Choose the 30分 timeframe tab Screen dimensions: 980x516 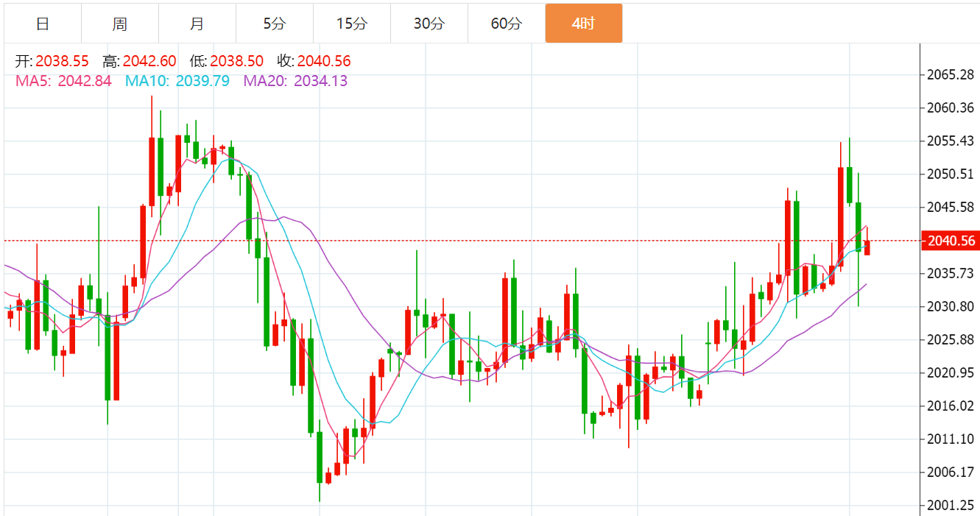429,24
